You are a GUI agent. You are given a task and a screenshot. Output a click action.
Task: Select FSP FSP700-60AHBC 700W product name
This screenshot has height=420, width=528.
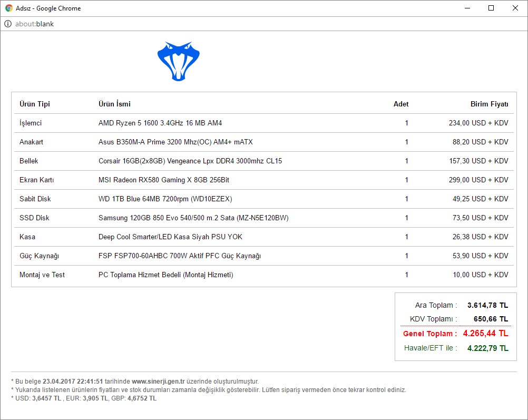[x=180, y=256]
